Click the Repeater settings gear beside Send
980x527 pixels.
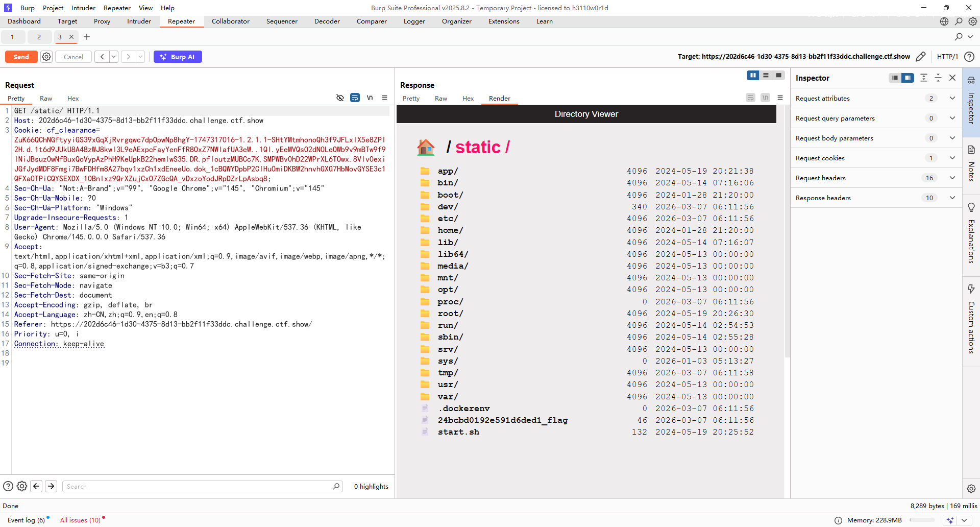(46, 57)
